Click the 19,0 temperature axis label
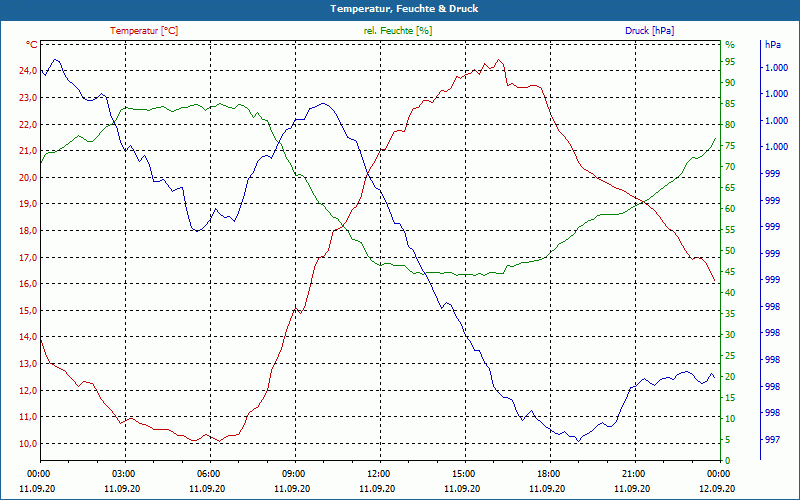 pyautogui.click(x=28, y=204)
